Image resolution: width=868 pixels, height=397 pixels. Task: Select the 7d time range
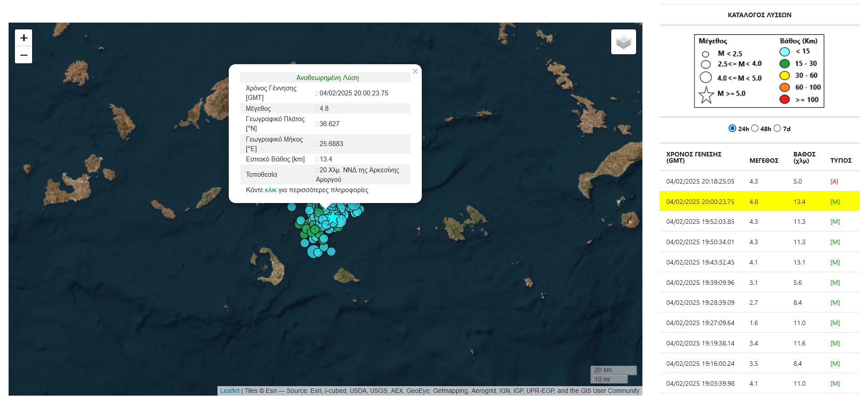click(777, 128)
